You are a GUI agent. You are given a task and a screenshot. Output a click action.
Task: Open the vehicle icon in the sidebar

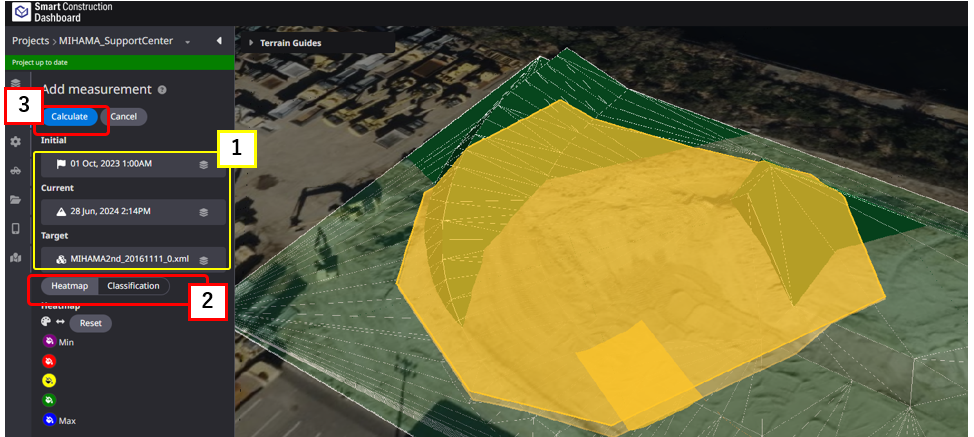click(15, 171)
